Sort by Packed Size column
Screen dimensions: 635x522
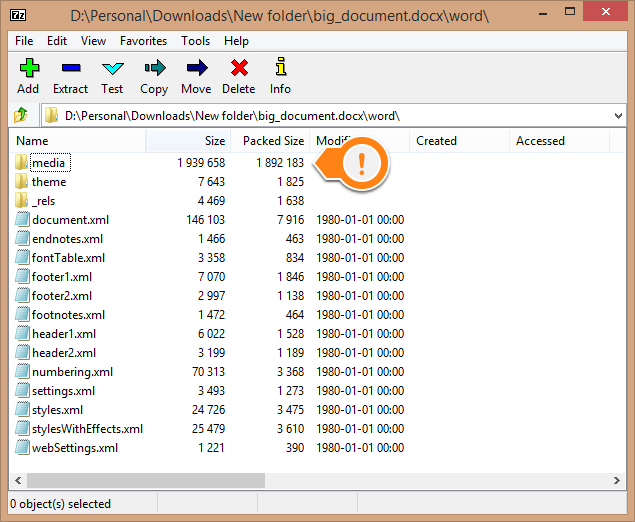273,141
